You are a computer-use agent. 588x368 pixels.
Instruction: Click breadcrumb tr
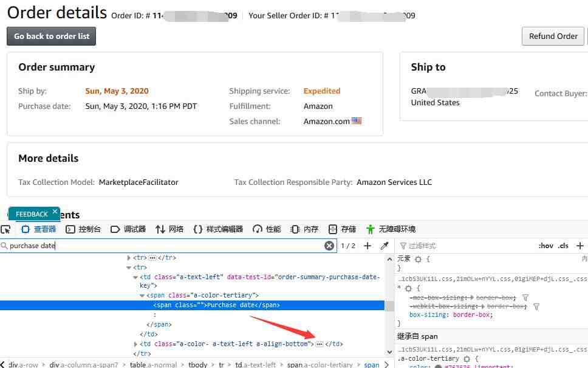point(221,364)
